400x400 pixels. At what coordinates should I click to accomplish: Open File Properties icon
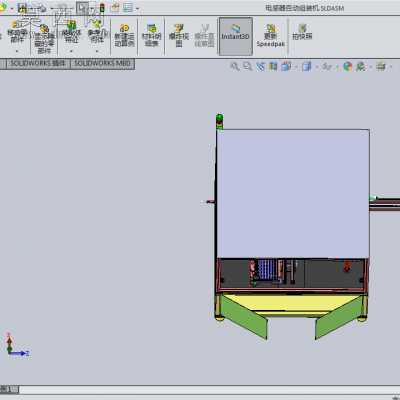point(115,8)
